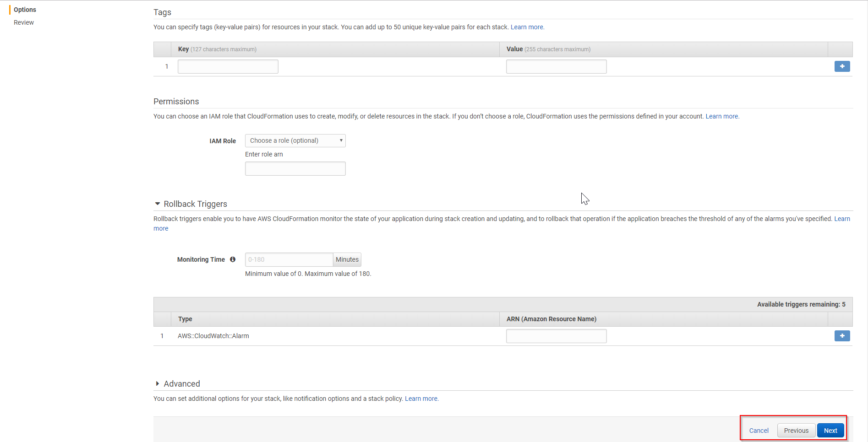Click the tag Key input field
868x442 pixels.
228,67
